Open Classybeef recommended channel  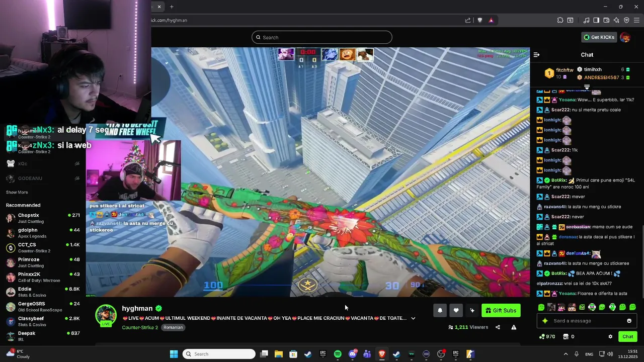43,321
